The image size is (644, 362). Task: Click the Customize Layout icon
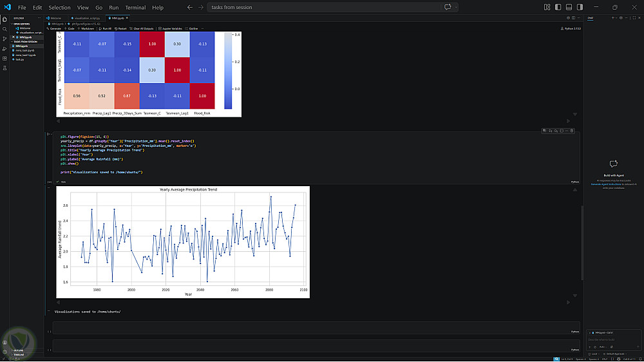click(547, 7)
